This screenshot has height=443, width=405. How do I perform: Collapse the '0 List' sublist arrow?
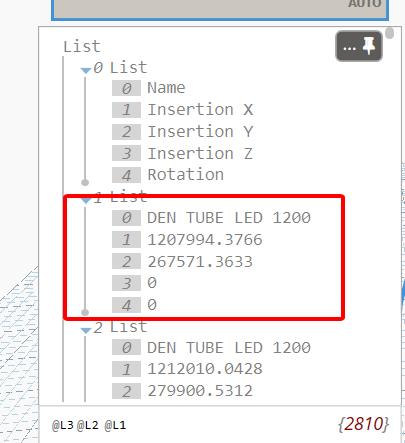pyautogui.click(x=86, y=70)
